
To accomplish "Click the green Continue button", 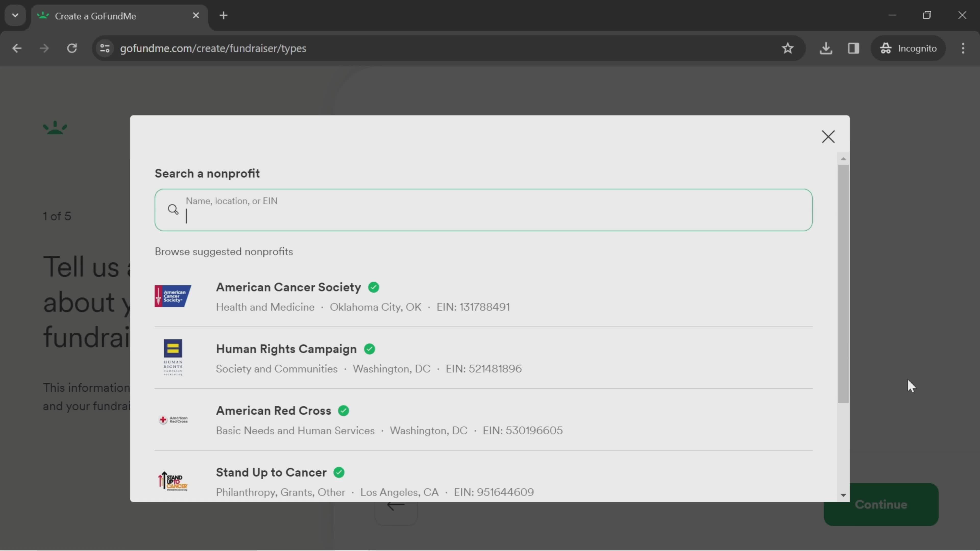I will [x=881, y=505].
